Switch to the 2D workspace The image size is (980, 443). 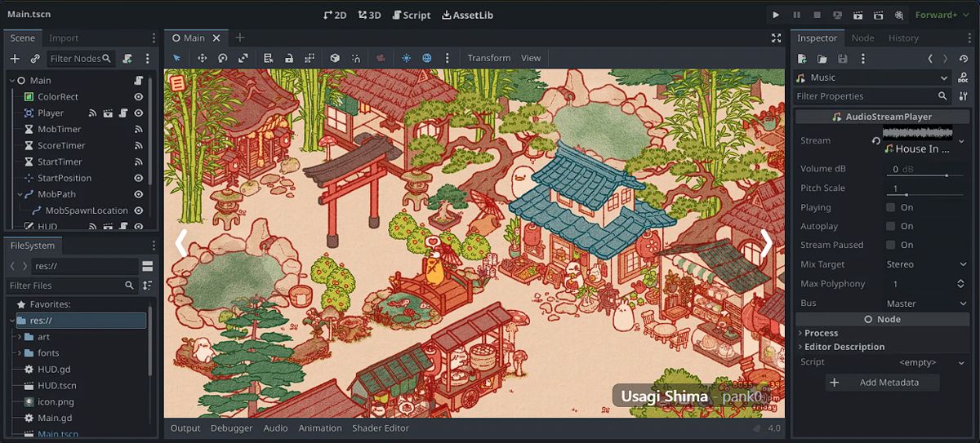[335, 15]
